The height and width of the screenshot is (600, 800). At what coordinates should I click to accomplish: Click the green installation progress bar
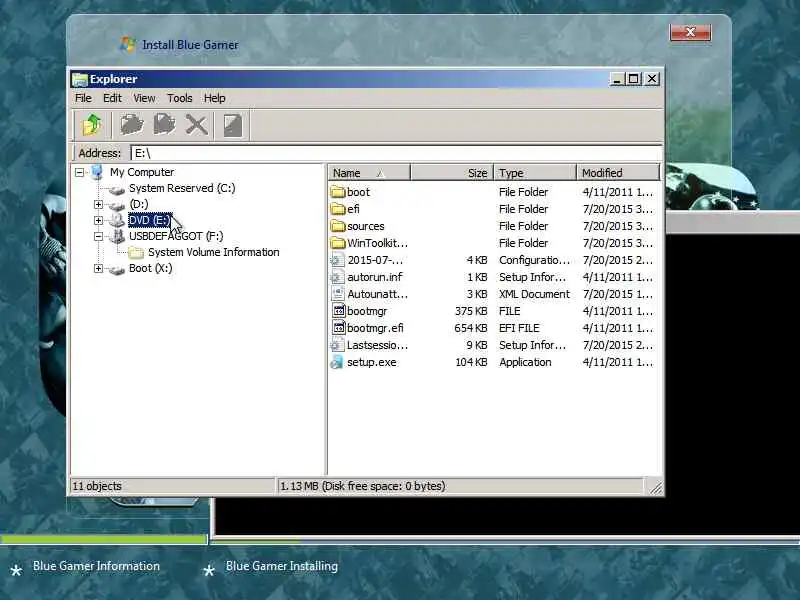(x=104, y=539)
